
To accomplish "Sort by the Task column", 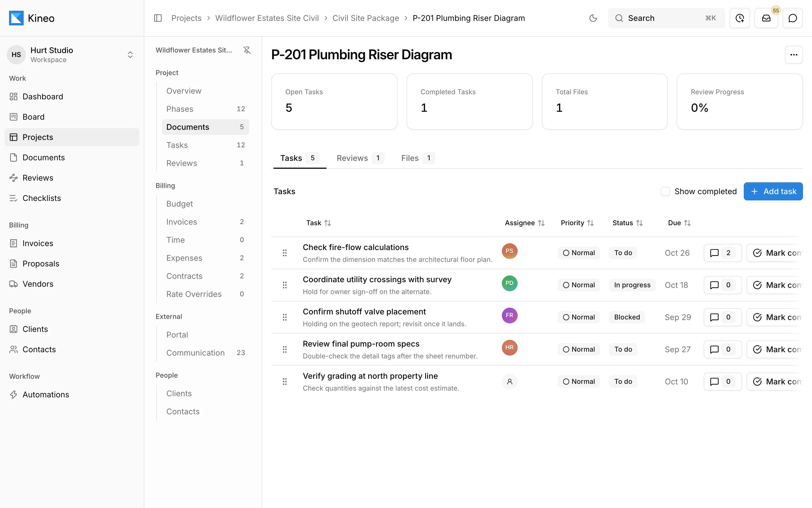I will 318,223.
